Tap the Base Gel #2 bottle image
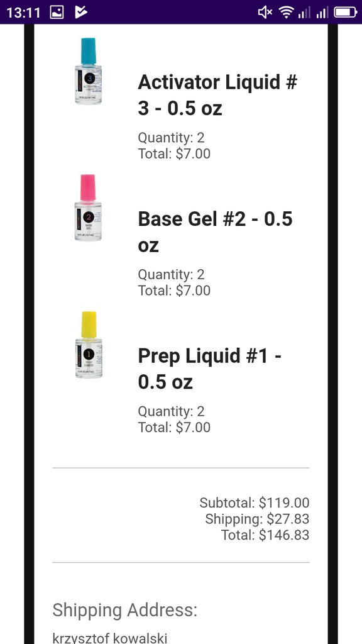 88,208
